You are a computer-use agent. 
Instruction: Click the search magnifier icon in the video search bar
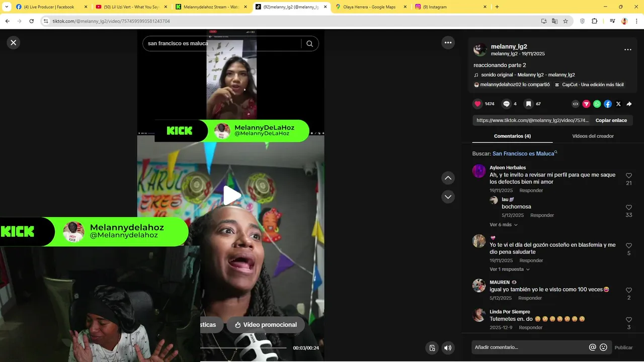(x=309, y=43)
